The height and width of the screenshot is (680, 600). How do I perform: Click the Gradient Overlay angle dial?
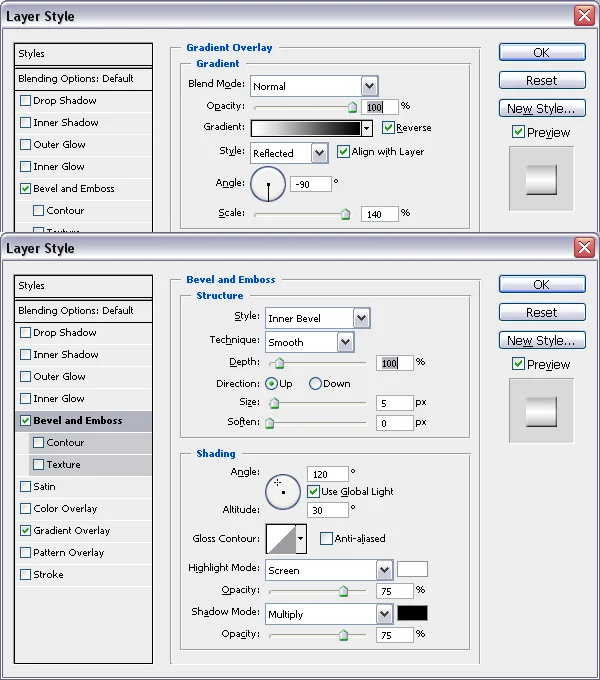(267, 184)
